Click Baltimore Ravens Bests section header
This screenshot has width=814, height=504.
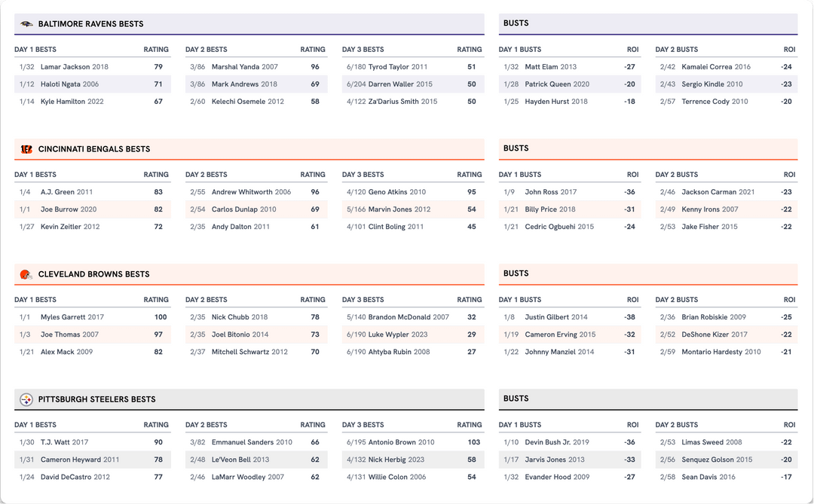click(90, 24)
